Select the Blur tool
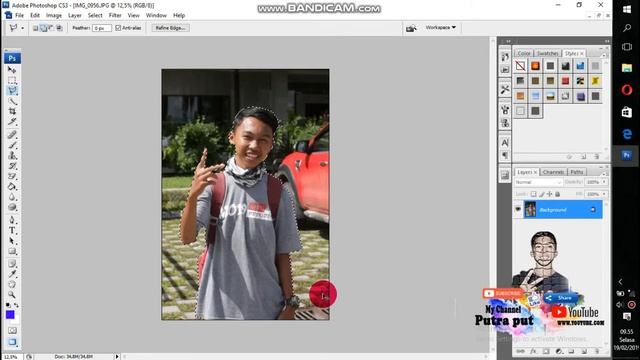 coord(12,197)
